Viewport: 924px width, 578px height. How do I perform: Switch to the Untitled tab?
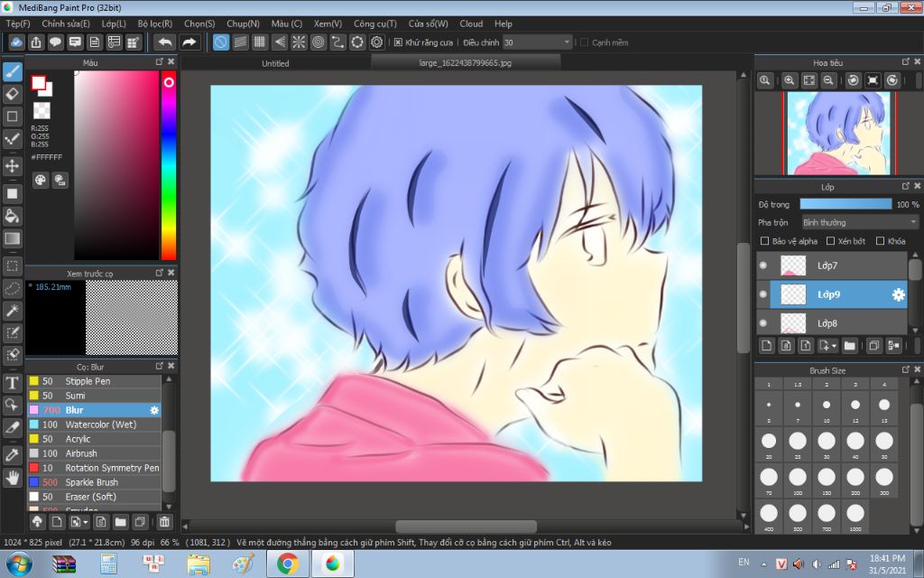pyautogui.click(x=275, y=63)
